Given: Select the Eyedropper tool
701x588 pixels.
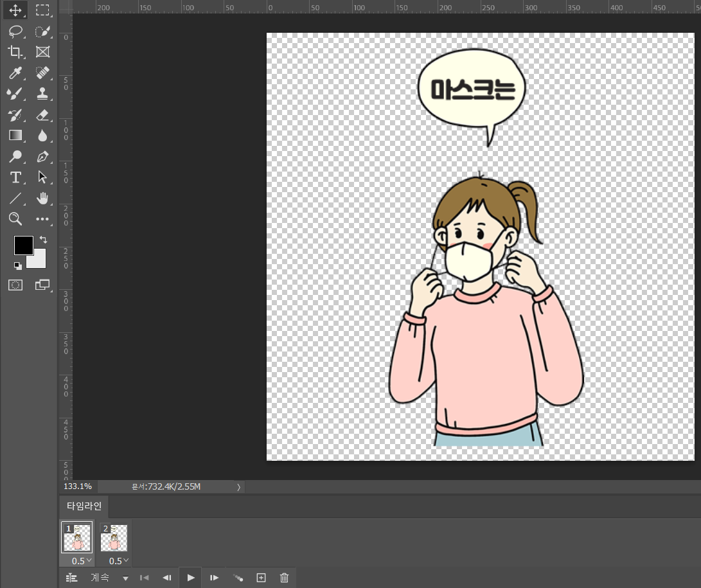Looking at the screenshot, I should coord(15,72).
